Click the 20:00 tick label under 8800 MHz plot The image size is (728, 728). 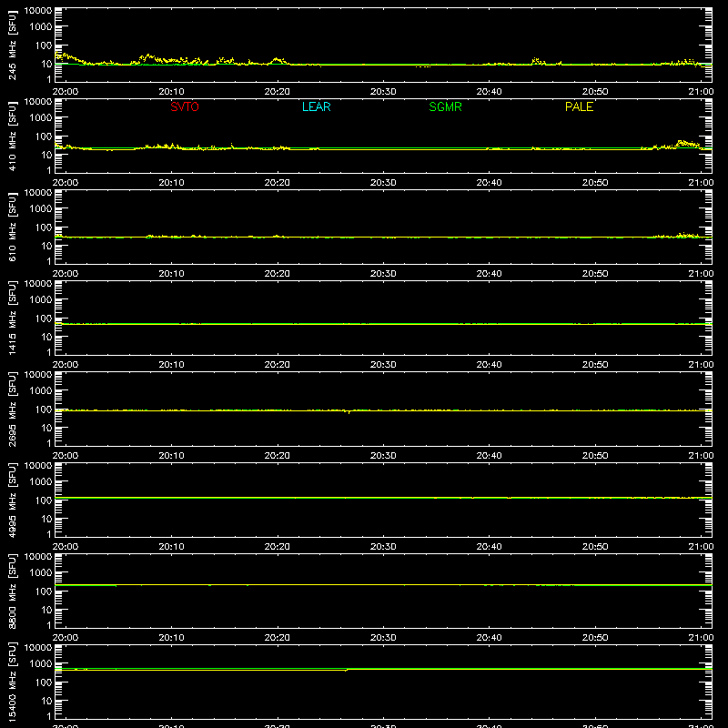(x=66, y=638)
